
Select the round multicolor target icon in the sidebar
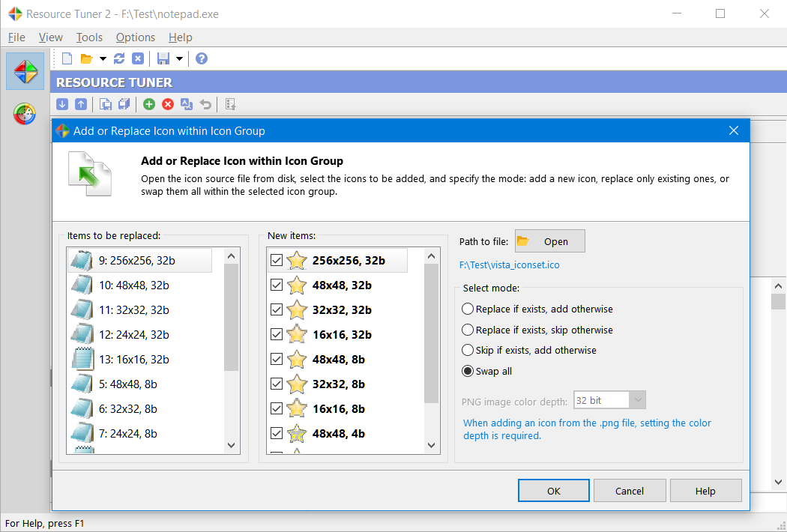point(25,114)
